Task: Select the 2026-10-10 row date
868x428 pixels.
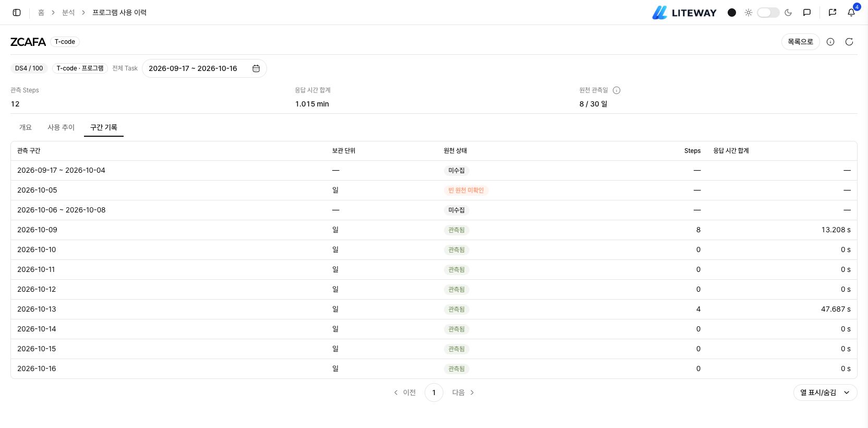Action: 37,250
